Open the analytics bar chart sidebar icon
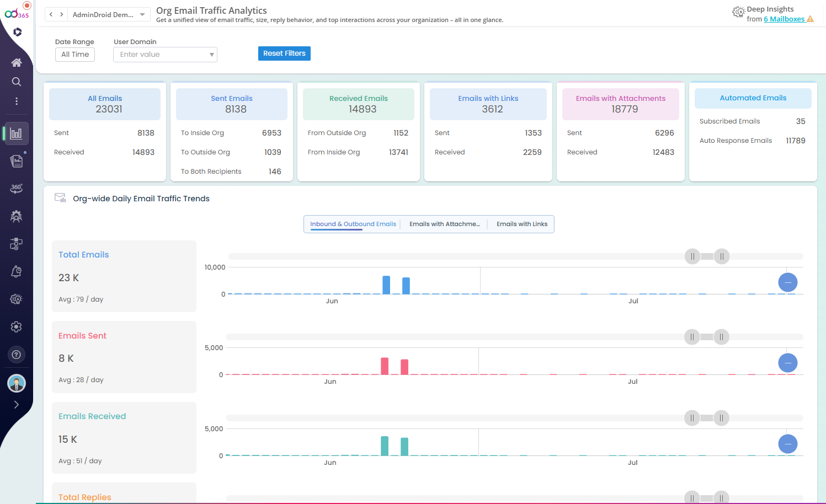The height and width of the screenshot is (504, 826). pos(17,133)
